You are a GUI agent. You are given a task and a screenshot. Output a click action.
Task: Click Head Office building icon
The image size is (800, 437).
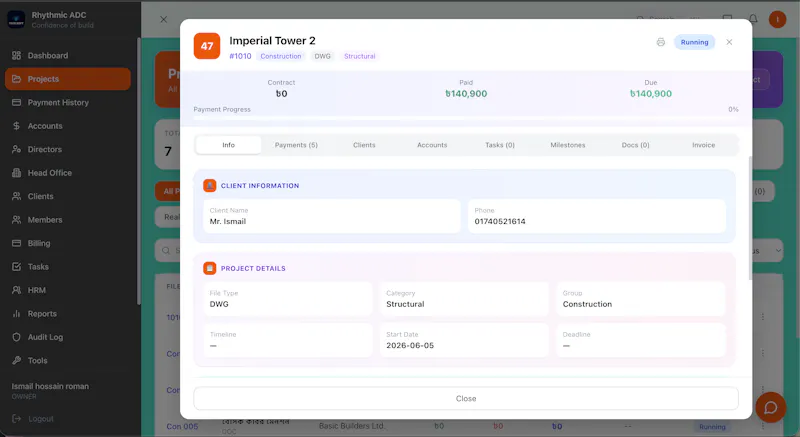(16, 173)
